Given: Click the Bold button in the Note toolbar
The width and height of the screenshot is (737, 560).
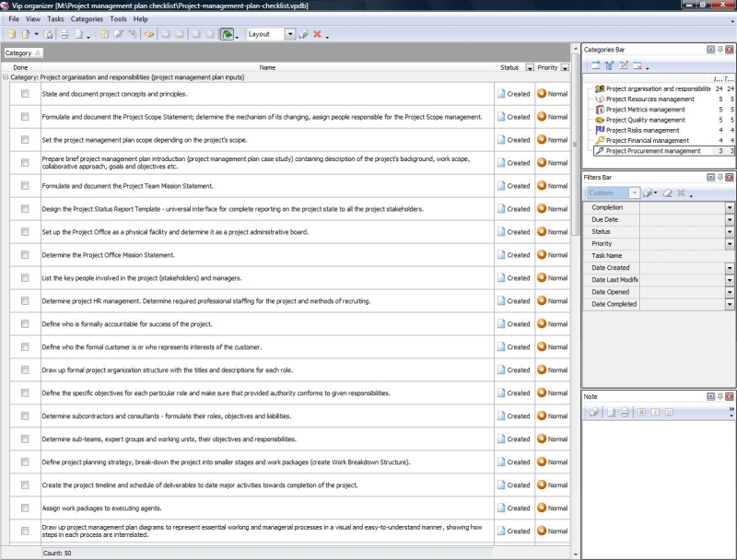Looking at the screenshot, I should tap(641, 412).
